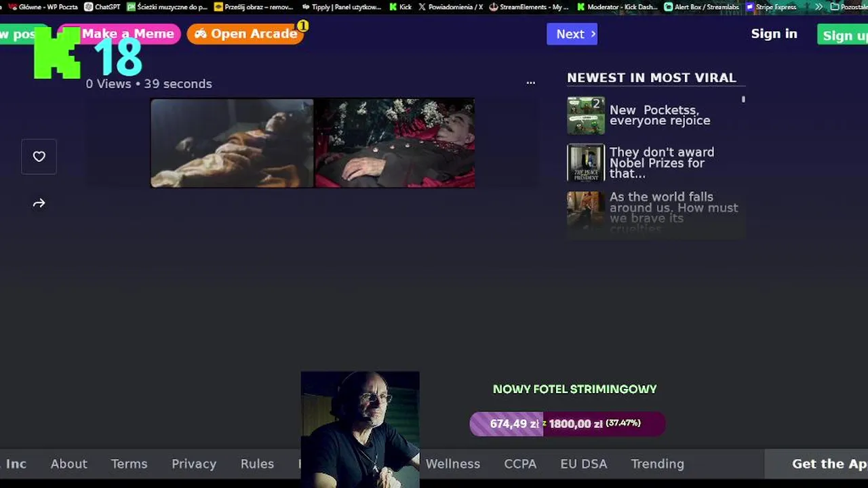The image size is (868, 488).
Task: Open 'As the world falls around us' post
Action: [674, 213]
